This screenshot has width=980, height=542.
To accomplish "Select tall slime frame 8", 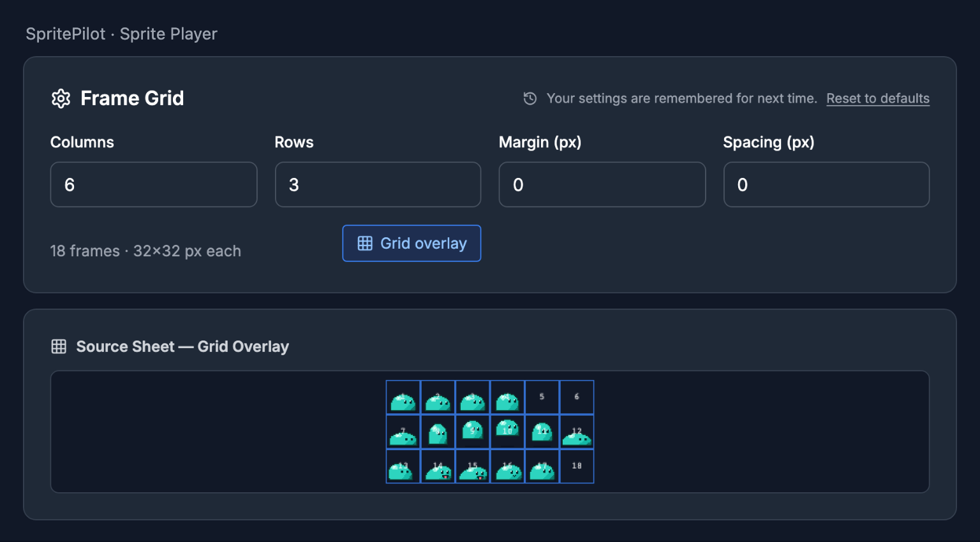I will 438,432.
